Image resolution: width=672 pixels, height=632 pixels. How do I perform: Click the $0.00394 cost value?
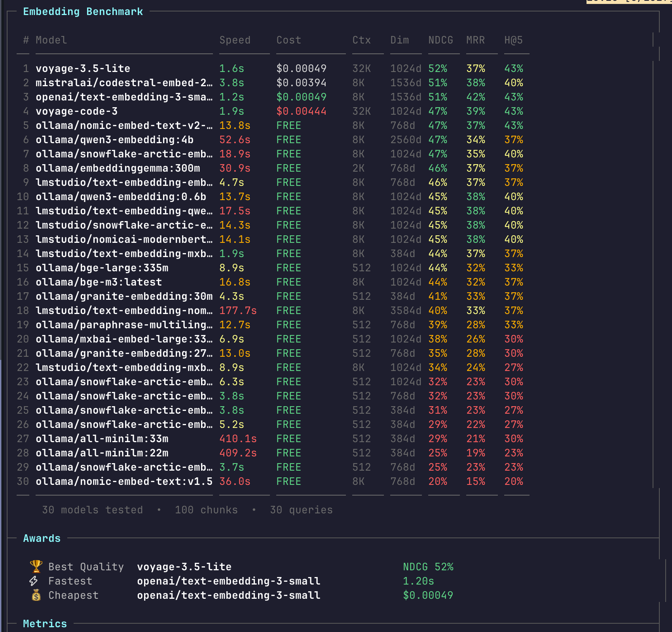[302, 83]
